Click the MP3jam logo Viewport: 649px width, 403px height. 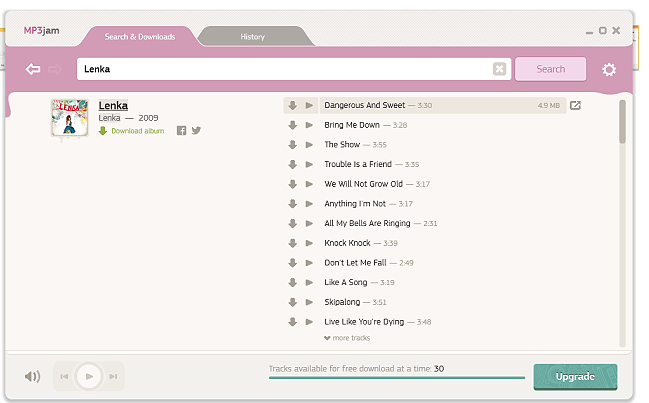41,31
